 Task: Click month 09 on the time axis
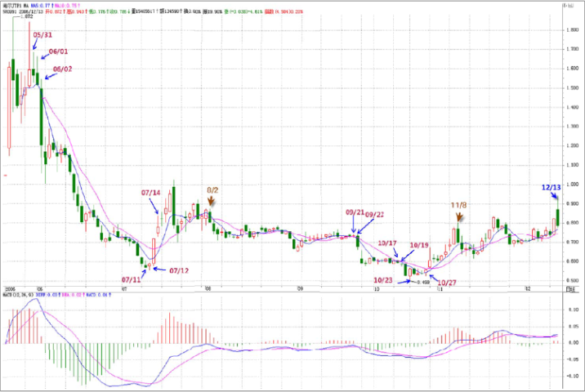click(300, 289)
